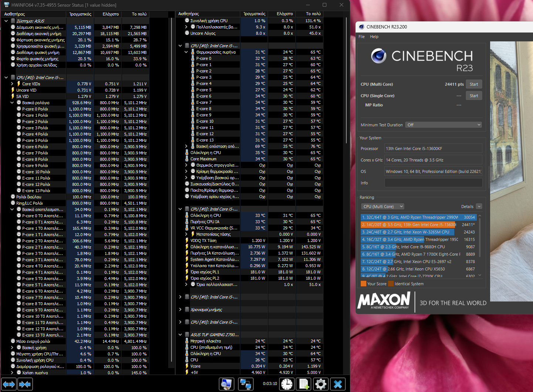Viewport: 533px width, 392px height.
Task: Click the Cores x GHz field
Action: pos(433,160)
